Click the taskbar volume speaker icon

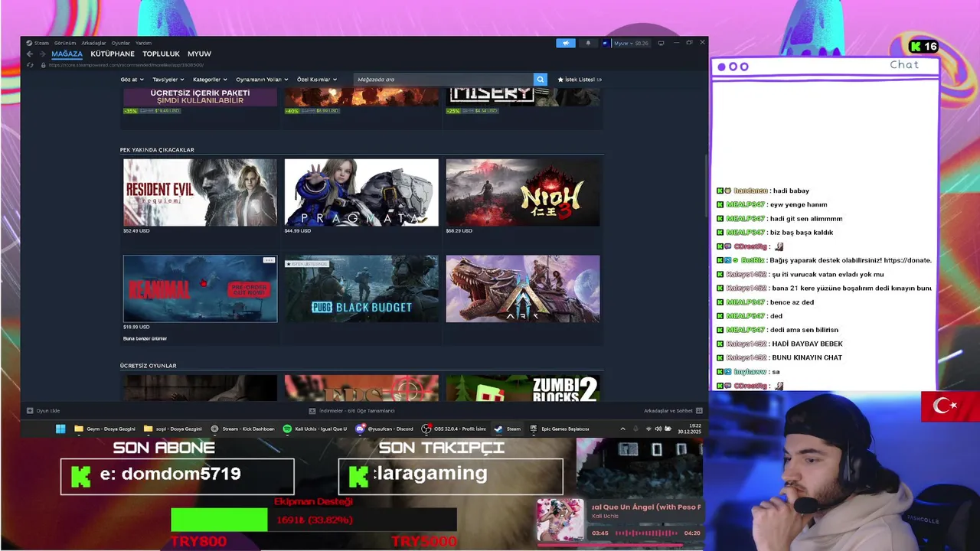coord(658,429)
